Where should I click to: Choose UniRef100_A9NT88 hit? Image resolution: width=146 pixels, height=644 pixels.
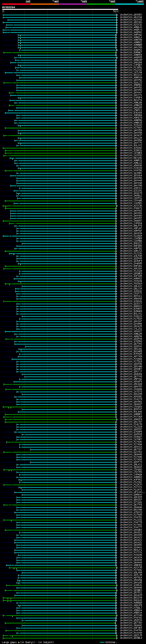(131, 40)
